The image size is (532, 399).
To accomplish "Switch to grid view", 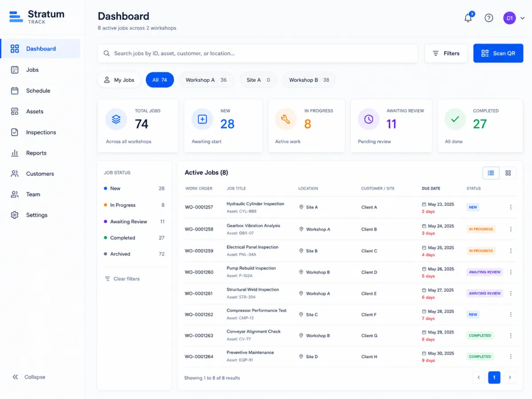I will (508, 173).
